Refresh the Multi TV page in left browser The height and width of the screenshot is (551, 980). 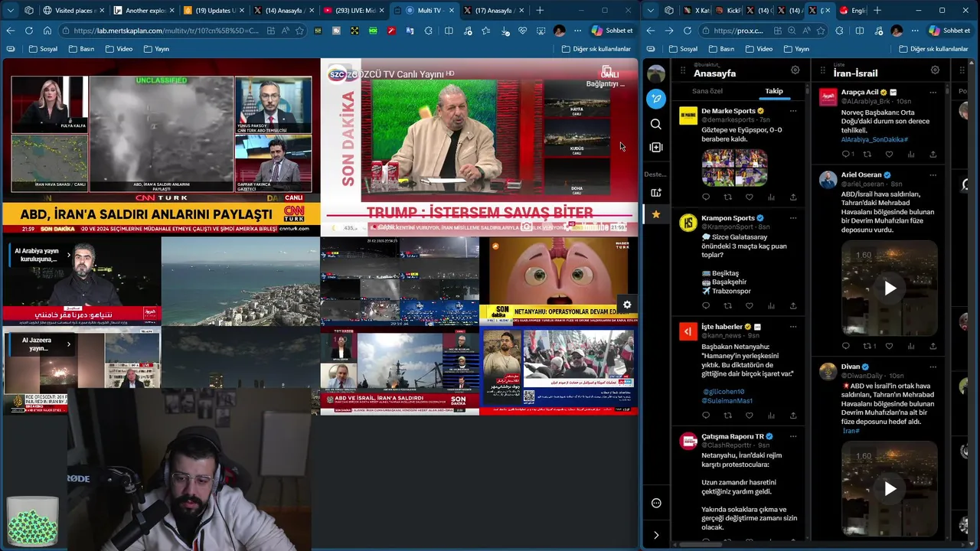(29, 31)
